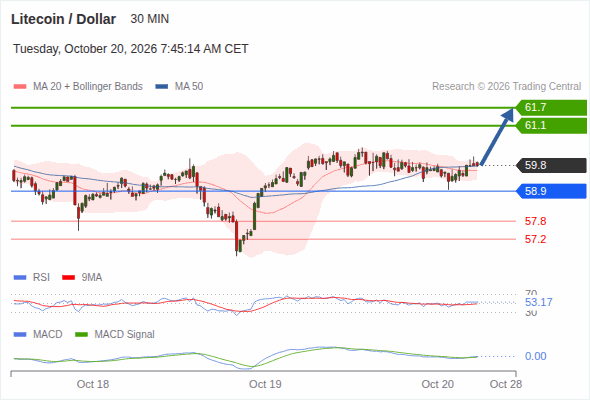The width and height of the screenshot is (590, 400).
Task: Click the MA 20 + Bollinger Bands legend swatch
Action: click(x=20, y=87)
